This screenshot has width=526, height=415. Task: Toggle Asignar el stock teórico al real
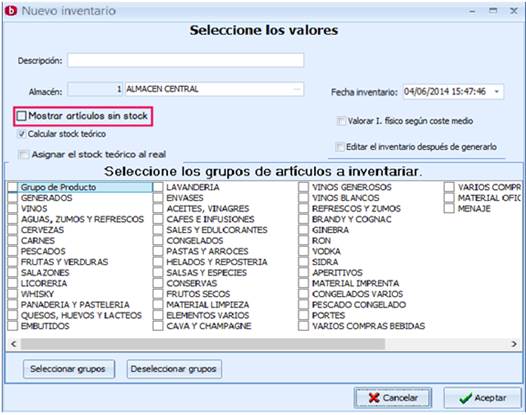tap(23, 155)
